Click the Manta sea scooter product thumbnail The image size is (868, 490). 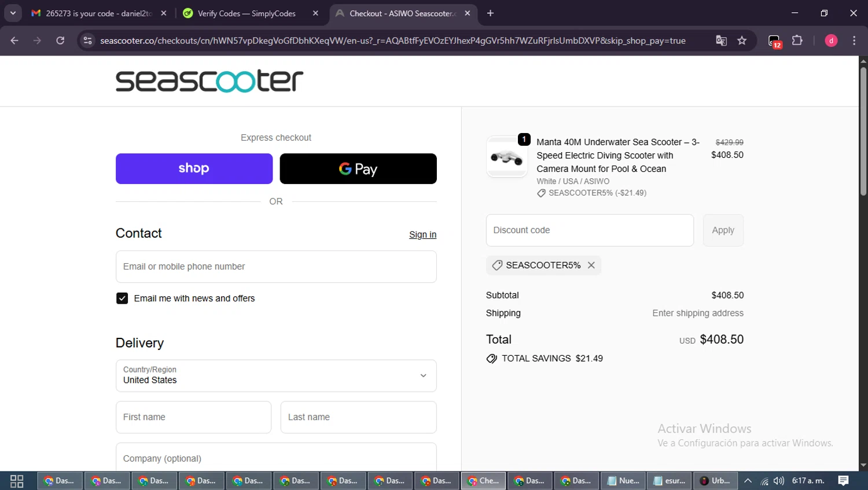(506, 157)
